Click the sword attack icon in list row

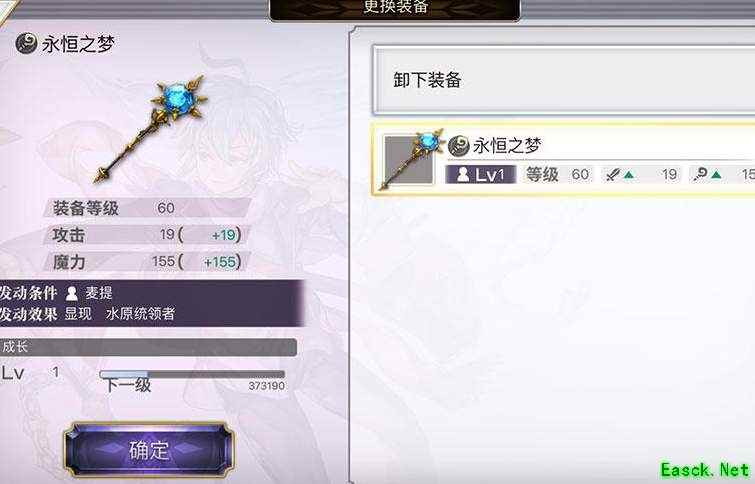pyautogui.click(x=612, y=174)
